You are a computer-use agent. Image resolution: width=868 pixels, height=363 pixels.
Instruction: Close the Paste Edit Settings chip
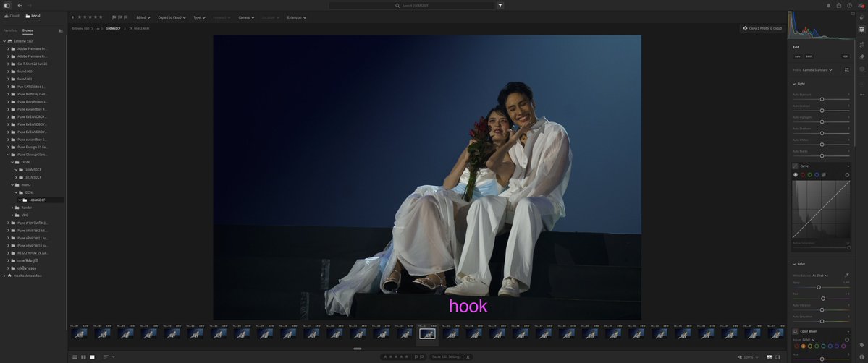(468, 357)
